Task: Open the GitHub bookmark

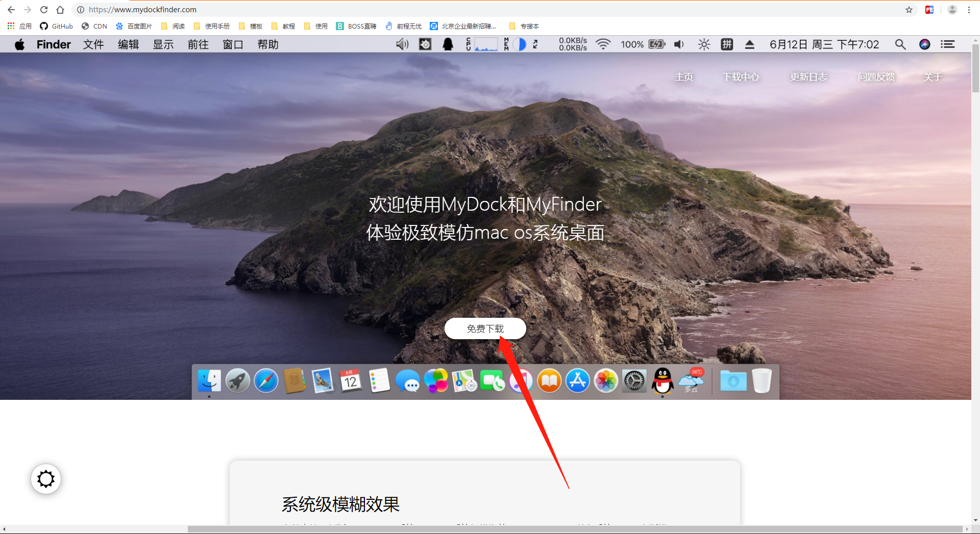Action: [57, 26]
